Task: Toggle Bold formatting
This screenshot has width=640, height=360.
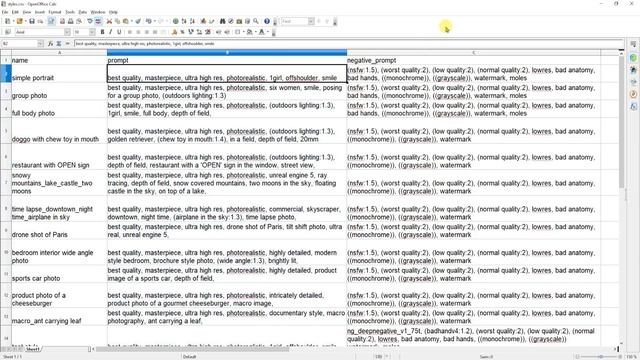Action: tap(102, 32)
